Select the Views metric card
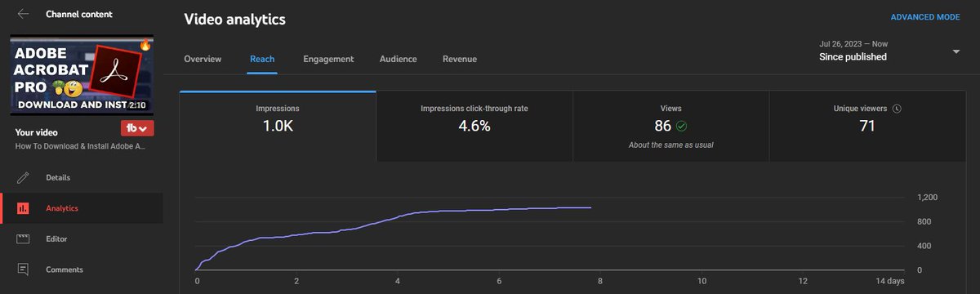The height and width of the screenshot is (294, 980). [x=671, y=126]
